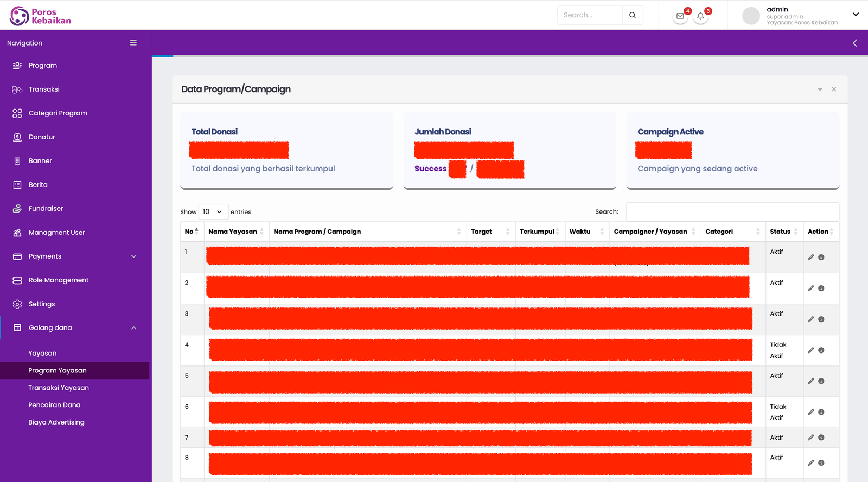Click the edit pencil in row 2
This screenshot has height=482, width=868.
coord(811,288)
